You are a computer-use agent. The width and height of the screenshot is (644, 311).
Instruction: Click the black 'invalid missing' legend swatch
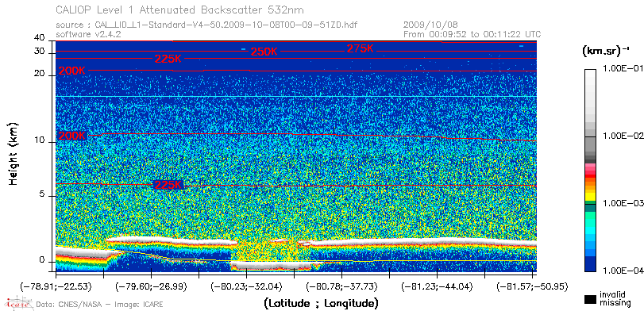[590, 300]
